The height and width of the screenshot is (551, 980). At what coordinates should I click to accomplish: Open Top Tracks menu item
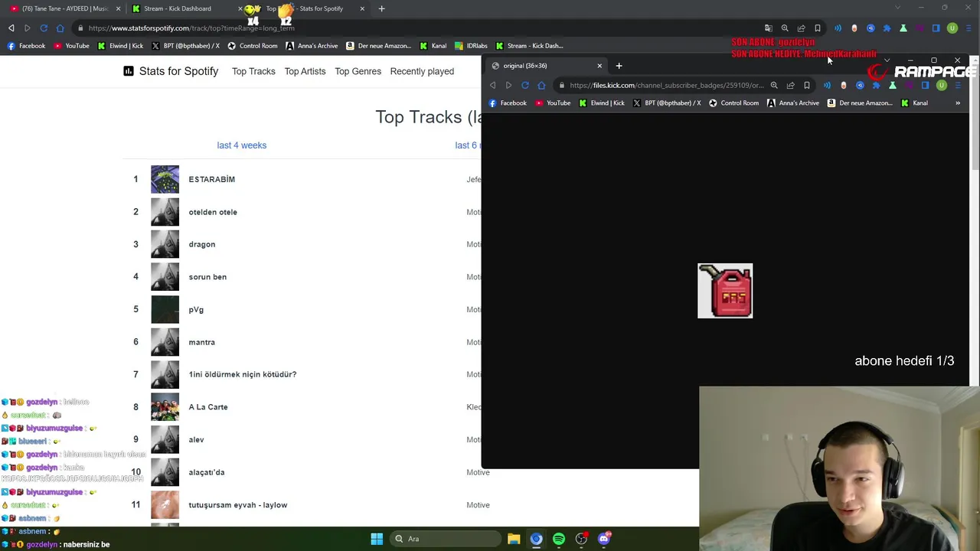(253, 71)
